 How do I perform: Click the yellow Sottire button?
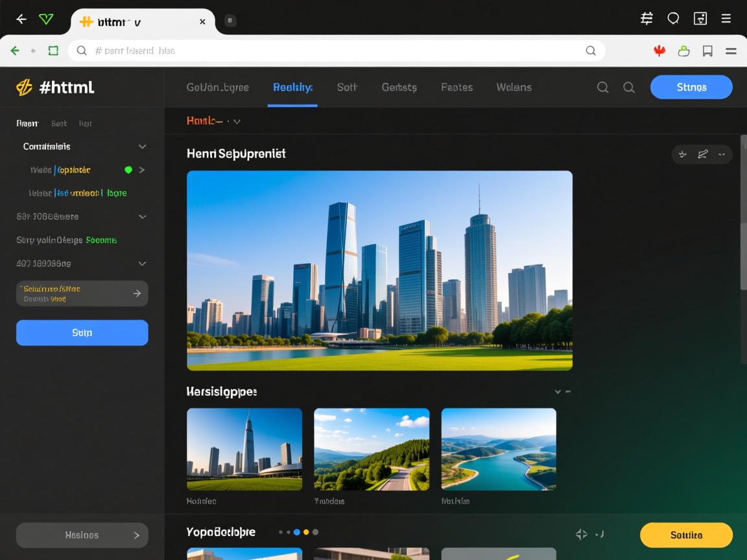pos(686,535)
